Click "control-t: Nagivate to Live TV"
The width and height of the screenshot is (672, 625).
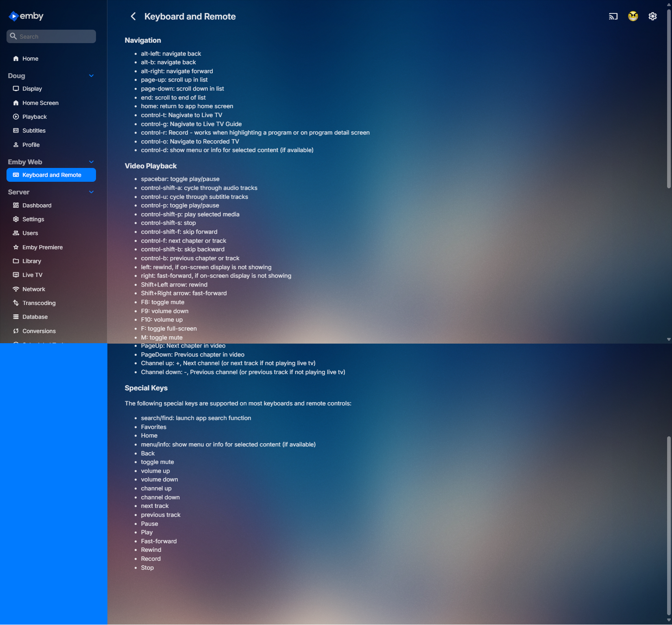click(181, 115)
